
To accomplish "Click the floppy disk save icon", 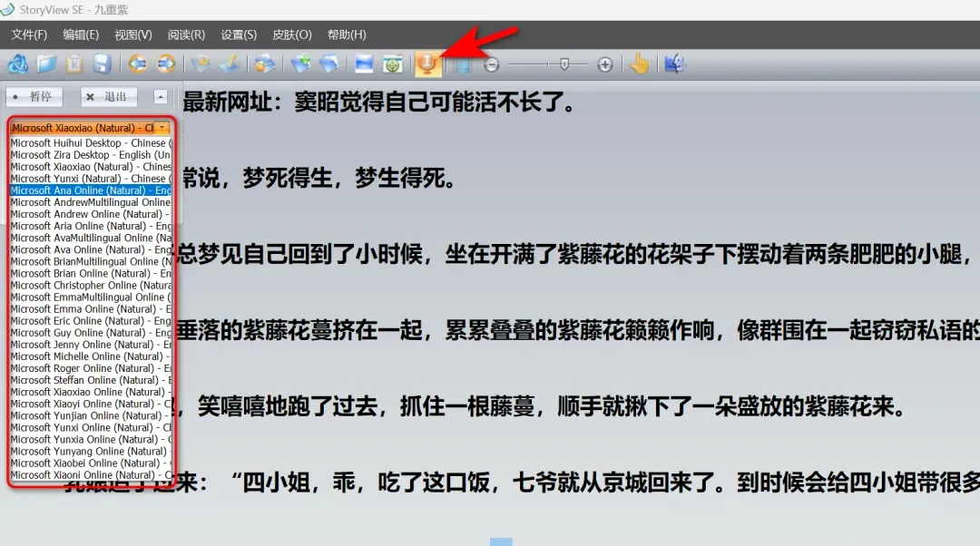I will point(102,63).
